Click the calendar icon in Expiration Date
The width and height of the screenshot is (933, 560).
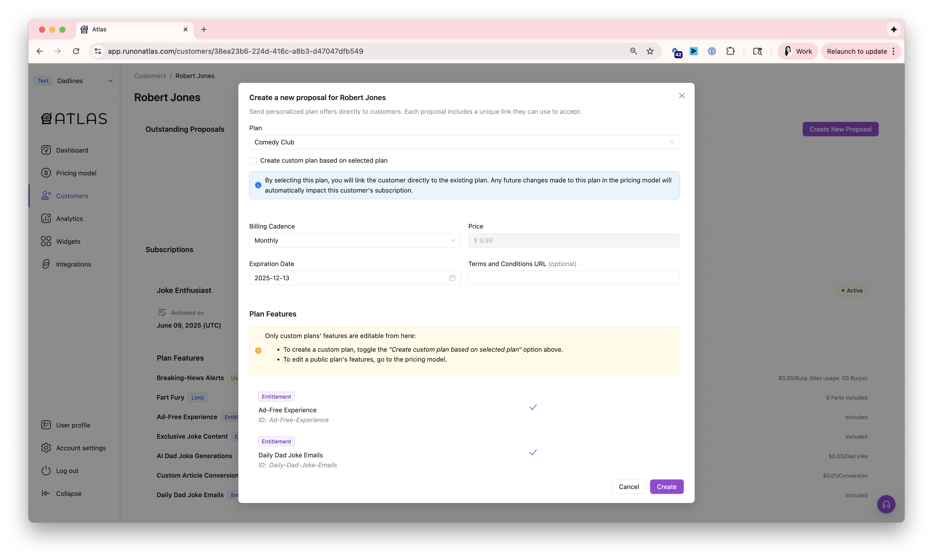452,278
